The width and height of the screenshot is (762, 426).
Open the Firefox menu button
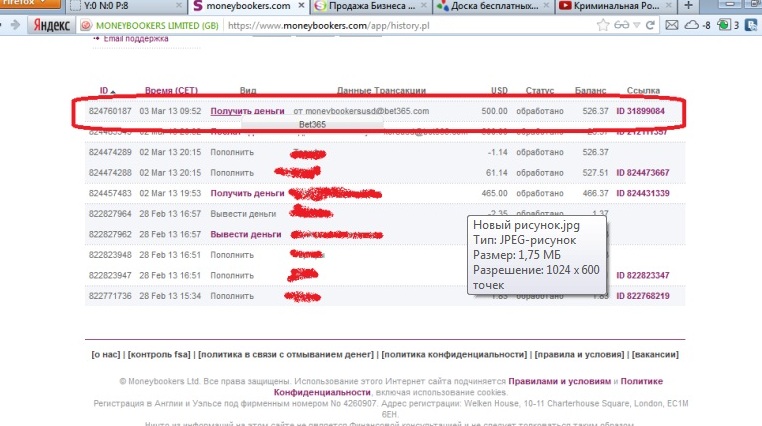pyautogui.click(x=30, y=3)
